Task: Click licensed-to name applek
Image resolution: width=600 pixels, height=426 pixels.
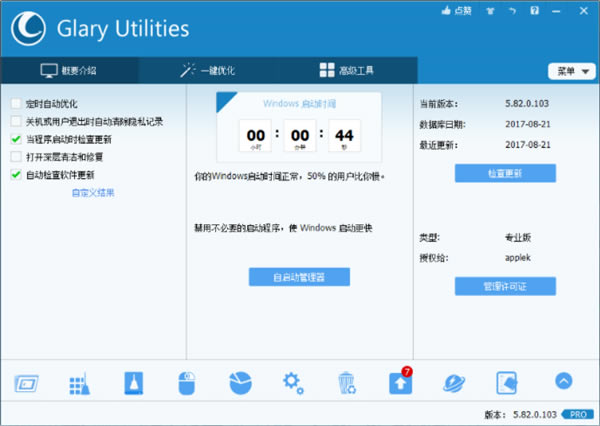Action: point(518,258)
